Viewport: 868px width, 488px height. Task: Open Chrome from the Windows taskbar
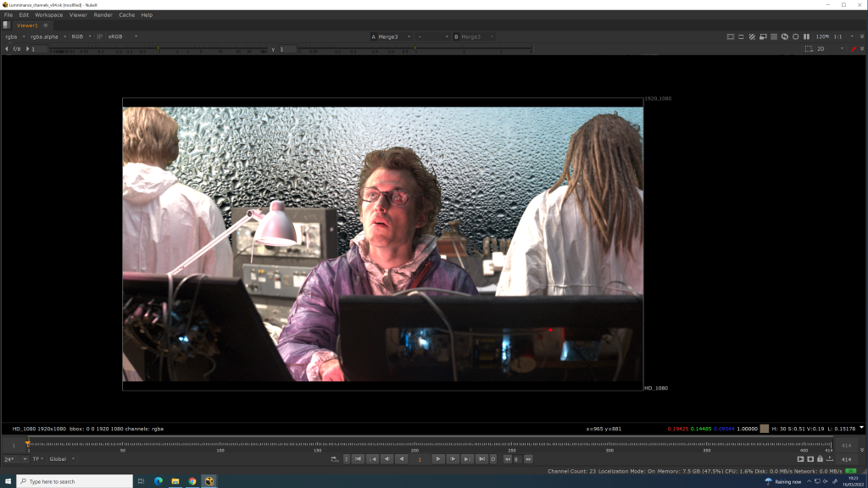click(x=192, y=481)
